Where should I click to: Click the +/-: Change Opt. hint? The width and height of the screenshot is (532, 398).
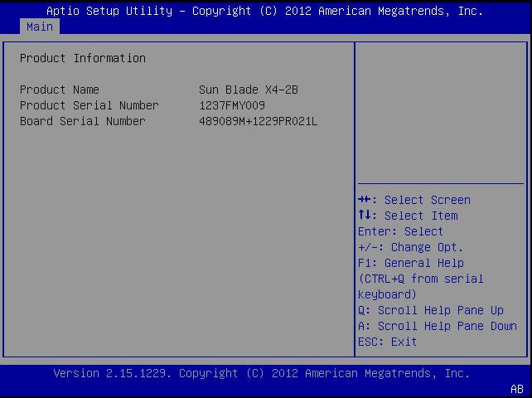[x=410, y=247]
